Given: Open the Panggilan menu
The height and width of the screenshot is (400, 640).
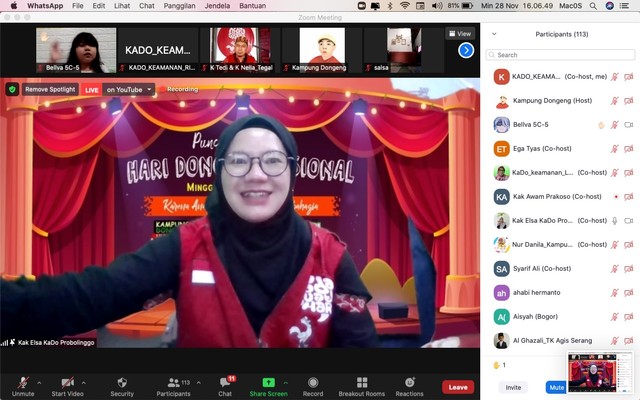Looking at the screenshot, I should coord(179,6).
